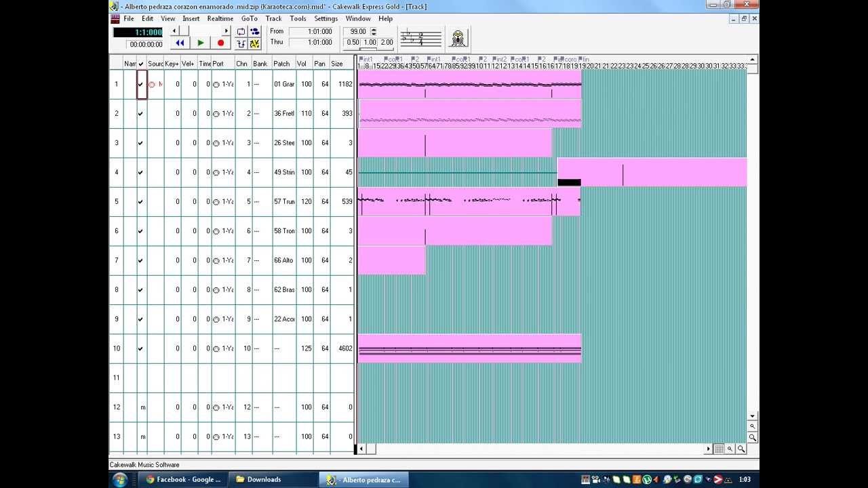Open the piano keyboard tray icon
The width and height of the screenshot is (868, 488).
[586, 479]
